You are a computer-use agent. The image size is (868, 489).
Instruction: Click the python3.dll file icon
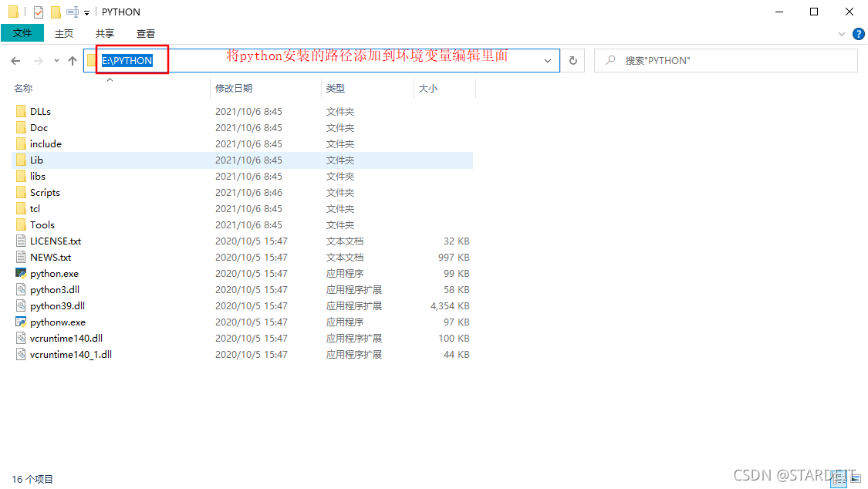[x=21, y=289]
